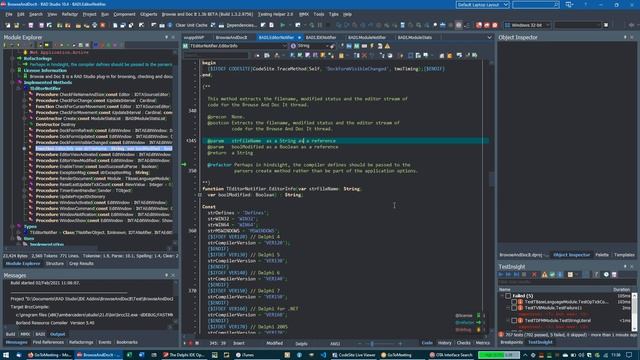
Task: Click the @license green indicator in editor
Action: [x=479, y=316]
